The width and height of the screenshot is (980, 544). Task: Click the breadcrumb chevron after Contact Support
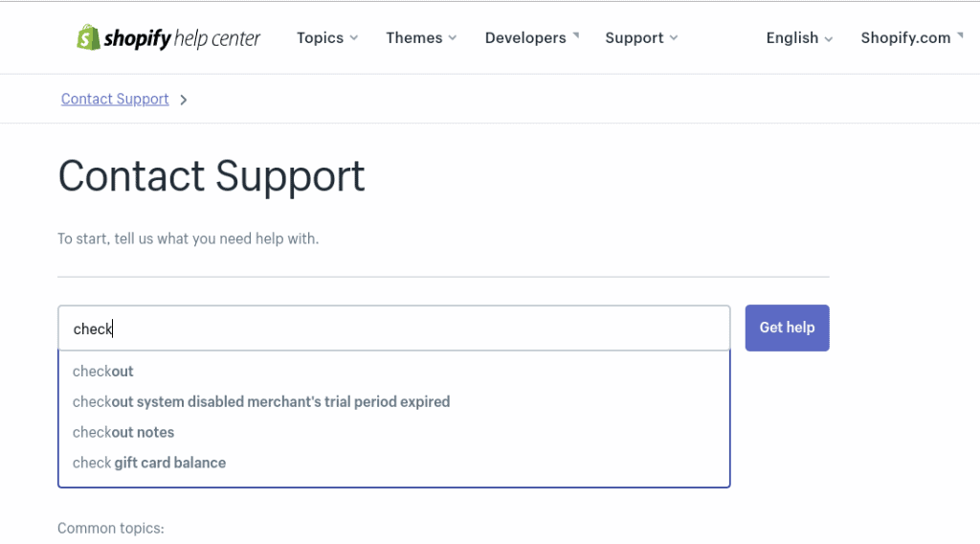[x=183, y=100]
